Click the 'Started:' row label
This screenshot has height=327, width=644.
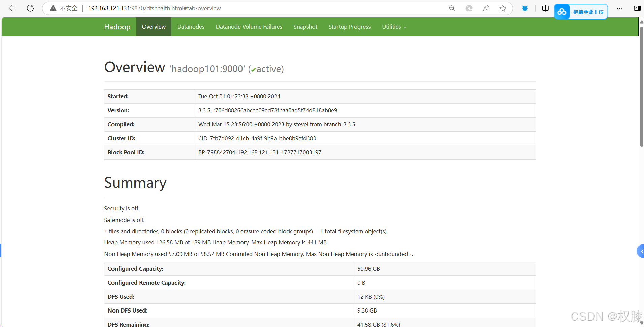pos(118,96)
